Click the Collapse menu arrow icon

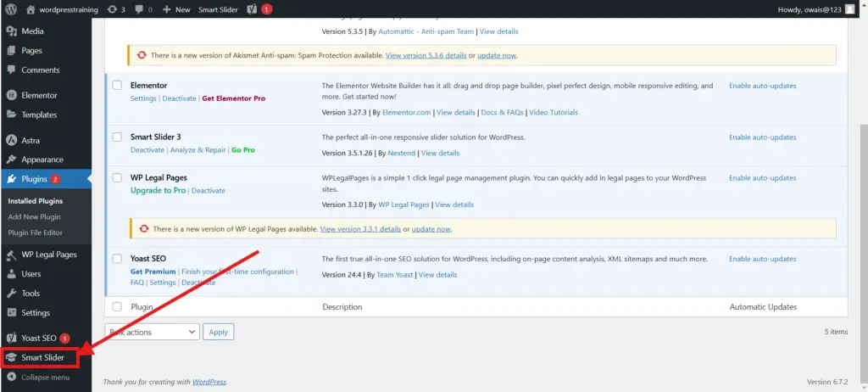coord(12,377)
